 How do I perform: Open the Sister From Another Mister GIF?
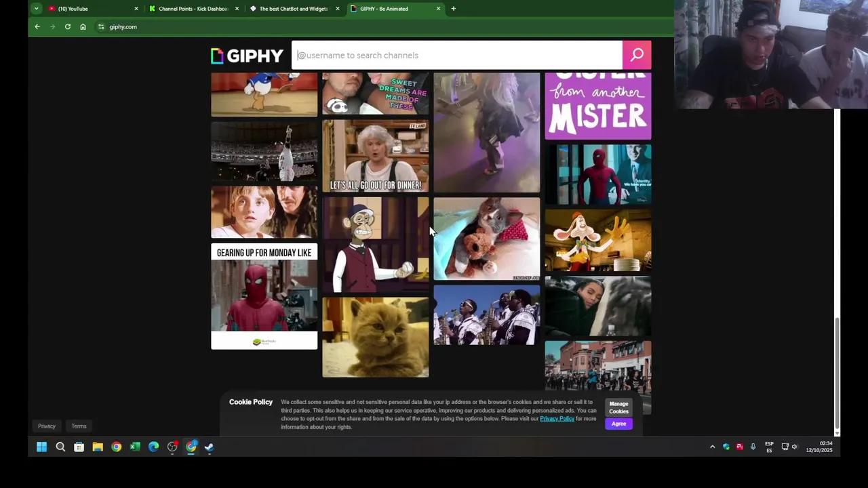pyautogui.click(x=598, y=106)
